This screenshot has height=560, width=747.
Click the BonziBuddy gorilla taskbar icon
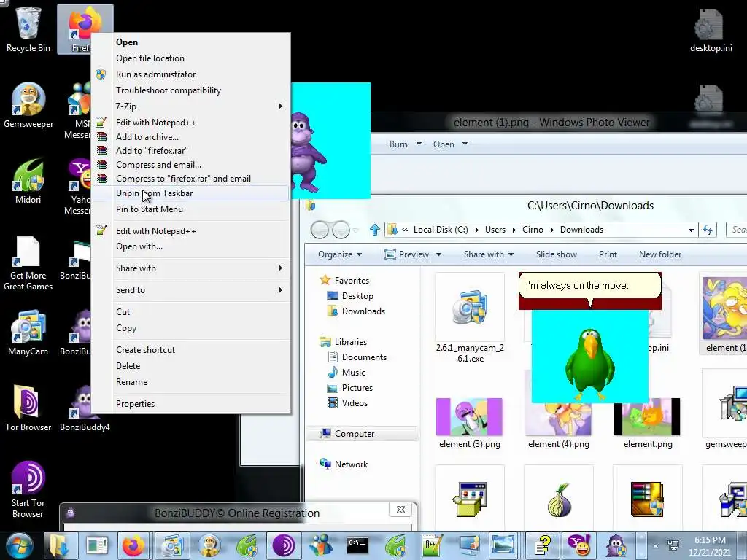point(616,545)
